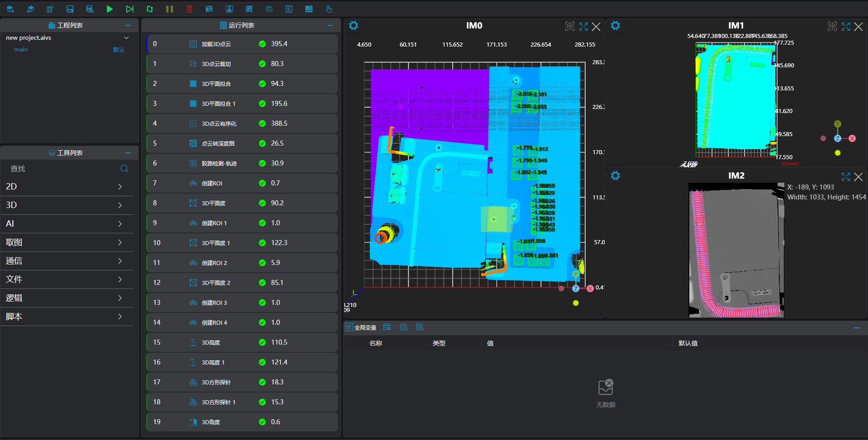This screenshot has width=868, height=440.
Task: Click the step-run next icon
Action: click(130, 9)
